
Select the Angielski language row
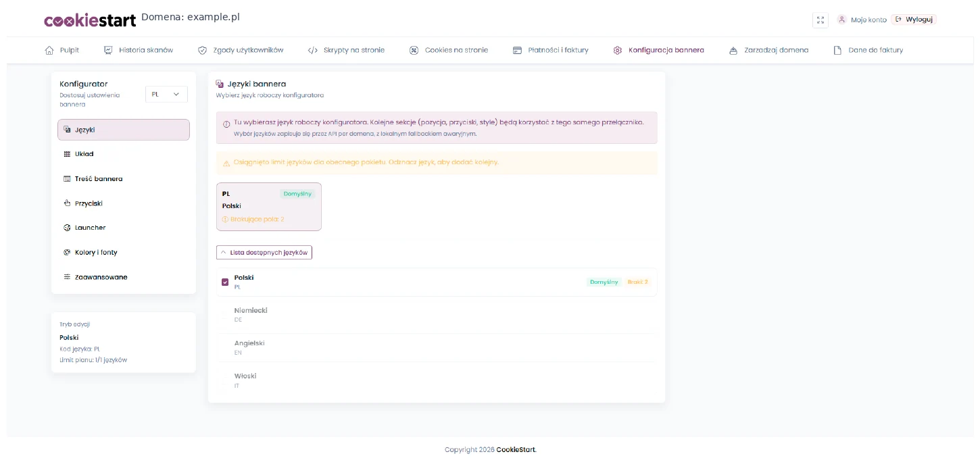click(437, 347)
